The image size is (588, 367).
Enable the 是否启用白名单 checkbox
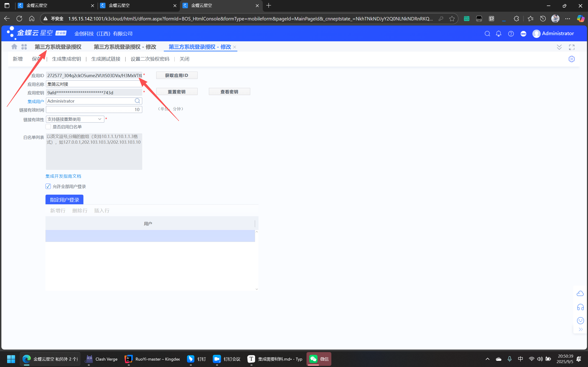click(x=48, y=127)
